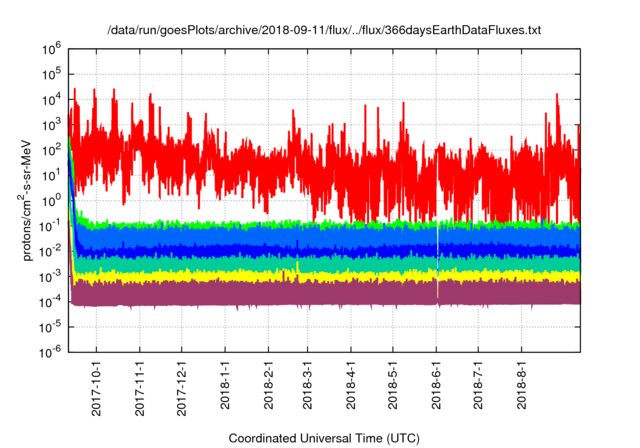The height and width of the screenshot is (448, 640).
Task: Click the y-axis tick label 10^-4
Action: [50, 302]
